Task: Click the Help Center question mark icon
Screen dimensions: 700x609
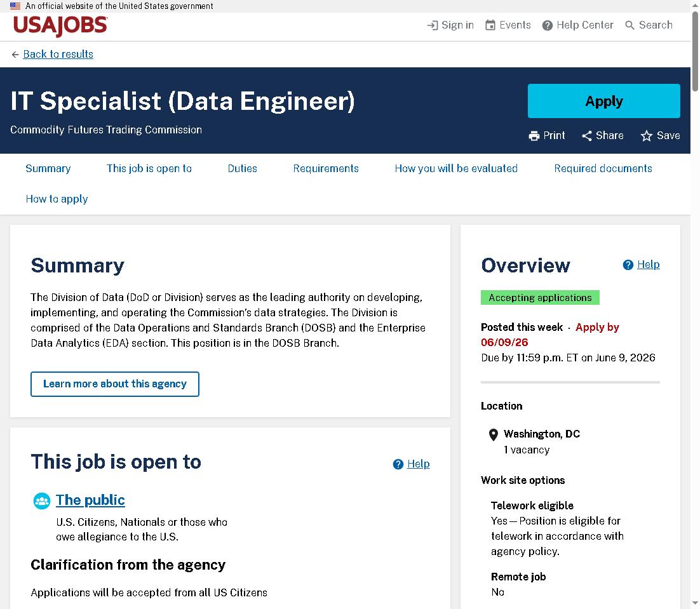Action: 548,25
